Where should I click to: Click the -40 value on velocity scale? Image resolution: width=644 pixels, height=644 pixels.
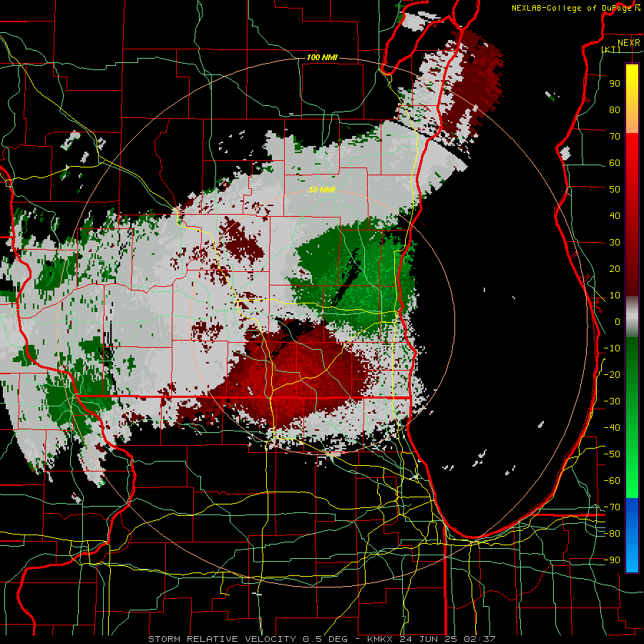coord(612,428)
